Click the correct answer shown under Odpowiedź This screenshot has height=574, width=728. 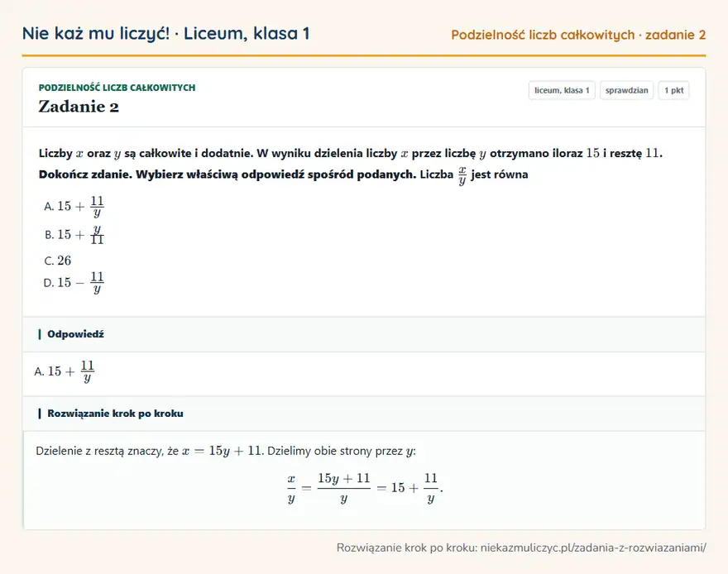pos(64,371)
